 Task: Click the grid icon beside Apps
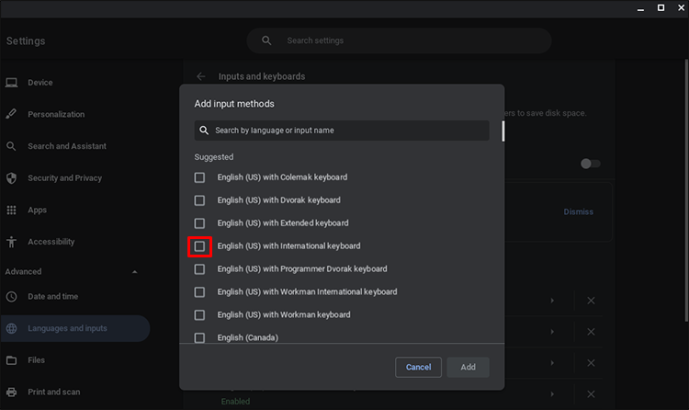click(x=11, y=210)
